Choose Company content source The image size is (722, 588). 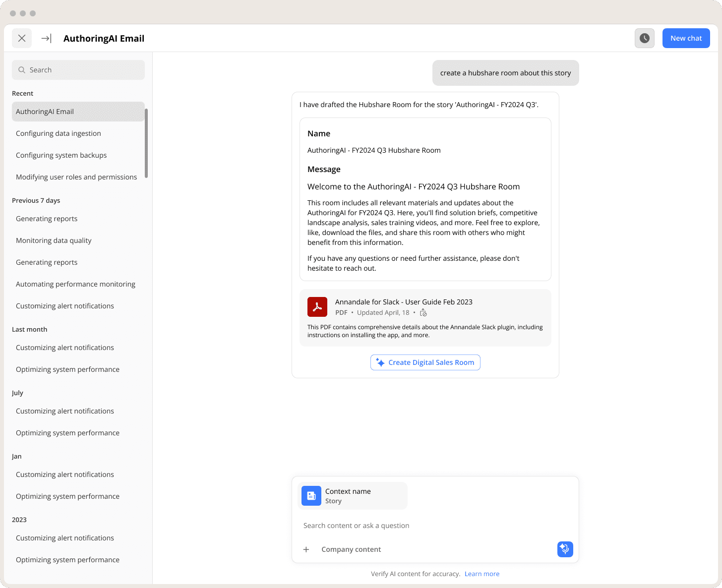tap(351, 549)
